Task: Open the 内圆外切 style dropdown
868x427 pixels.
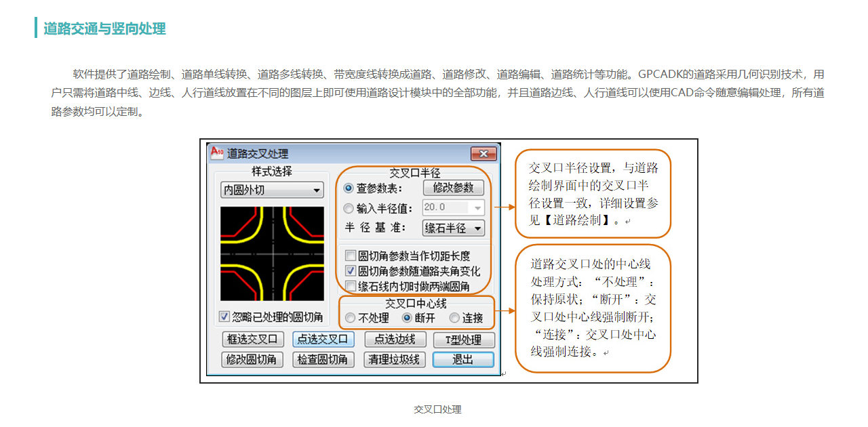Action: pyautogui.click(x=273, y=190)
